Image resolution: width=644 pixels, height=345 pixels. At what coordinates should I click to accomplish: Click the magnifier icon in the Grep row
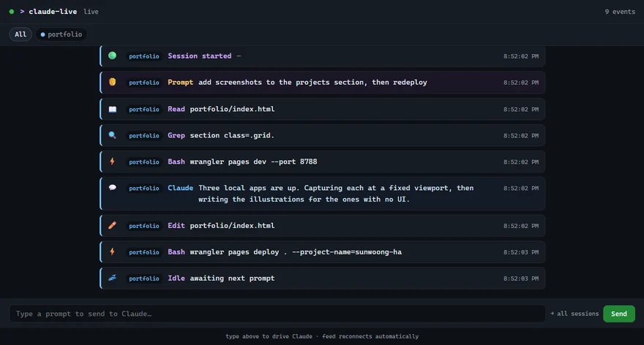point(112,135)
